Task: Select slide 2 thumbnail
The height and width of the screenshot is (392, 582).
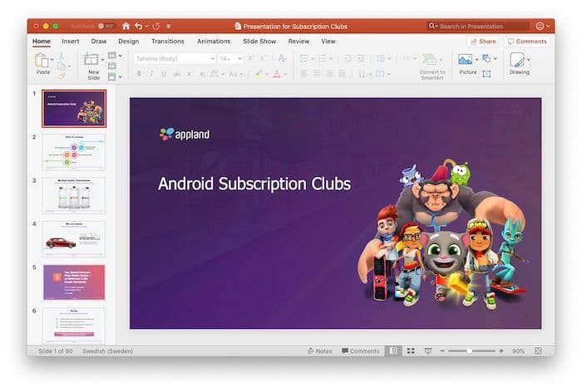Action: pyautogui.click(x=74, y=152)
